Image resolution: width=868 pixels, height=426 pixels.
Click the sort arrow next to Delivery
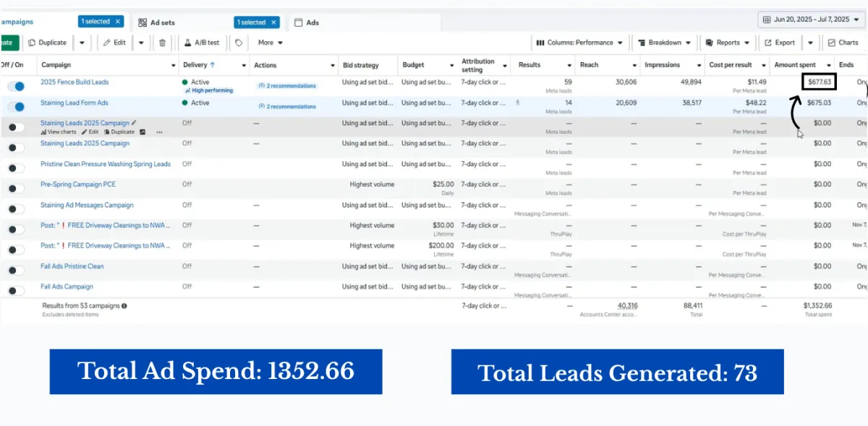click(212, 65)
